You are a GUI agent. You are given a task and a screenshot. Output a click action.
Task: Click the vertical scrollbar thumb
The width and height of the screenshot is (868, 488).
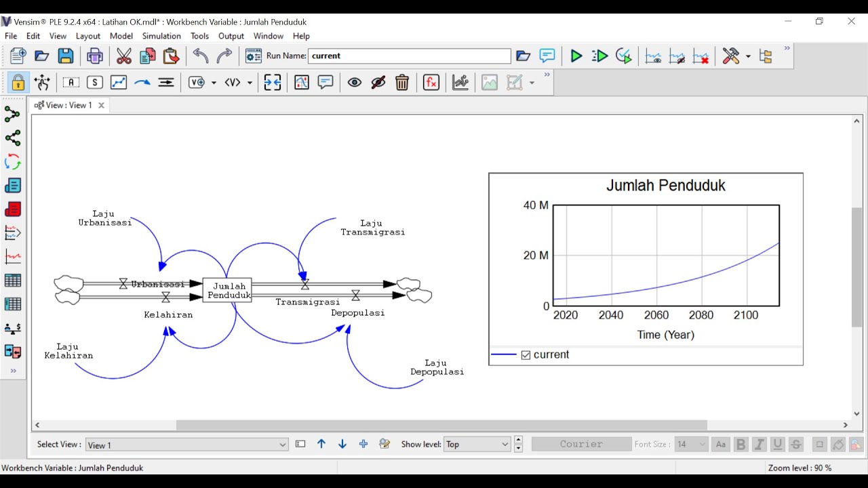(x=856, y=267)
